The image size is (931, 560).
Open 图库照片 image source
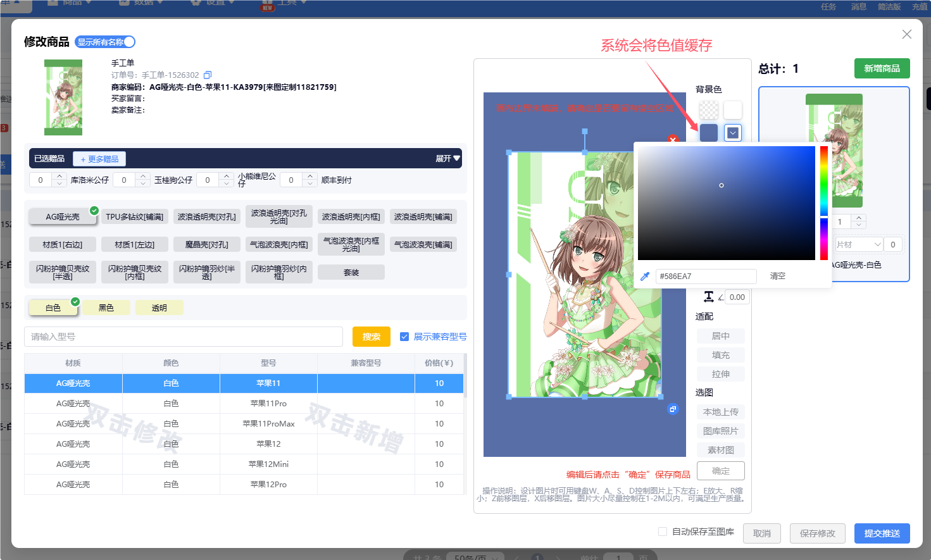click(x=721, y=431)
